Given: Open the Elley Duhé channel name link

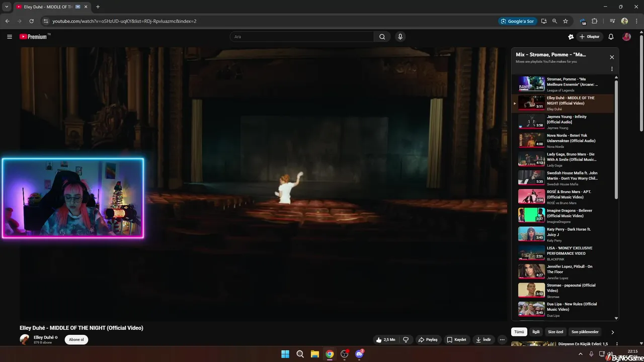Looking at the screenshot, I should [x=44, y=337].
